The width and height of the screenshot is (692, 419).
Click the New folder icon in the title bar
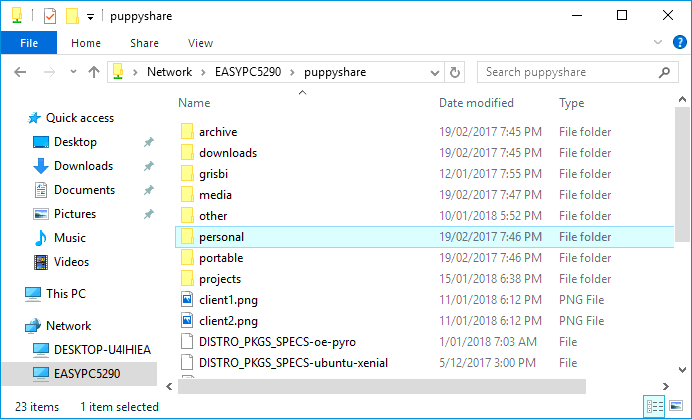(72, 16)
